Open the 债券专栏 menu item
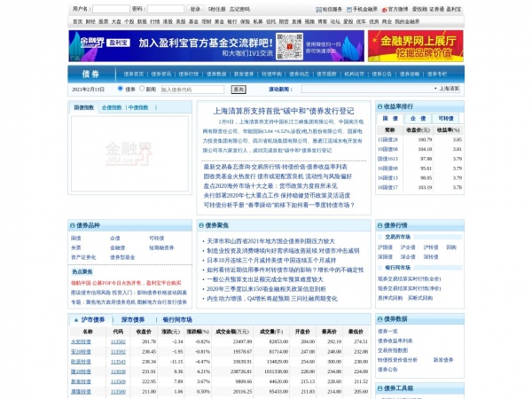Image resolution: width=532 pixels, height=399 pixels. [x=437, y=74]
